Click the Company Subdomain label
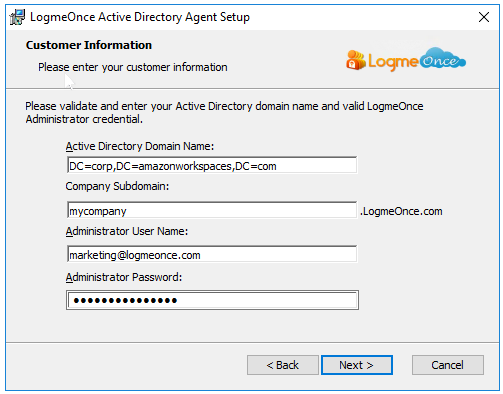This screenshot has width=503, height=394. pyautogui.click(x=117, y=186)
